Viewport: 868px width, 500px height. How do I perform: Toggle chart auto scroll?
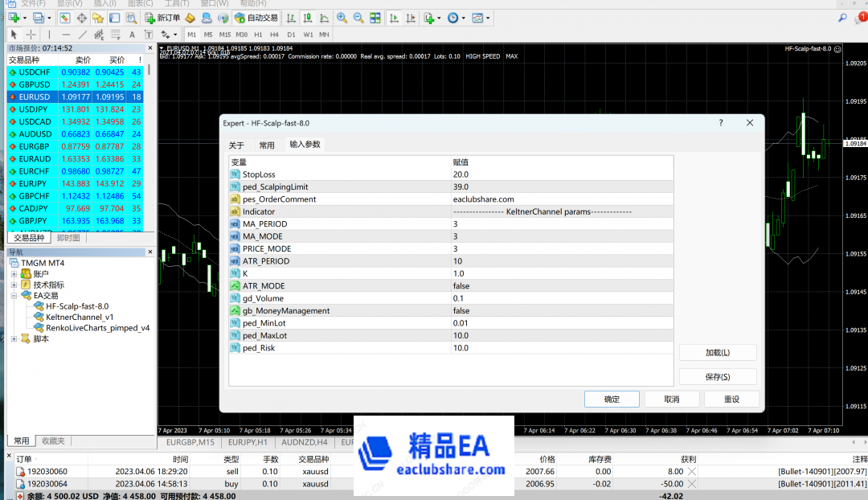[x=394, y=18]
